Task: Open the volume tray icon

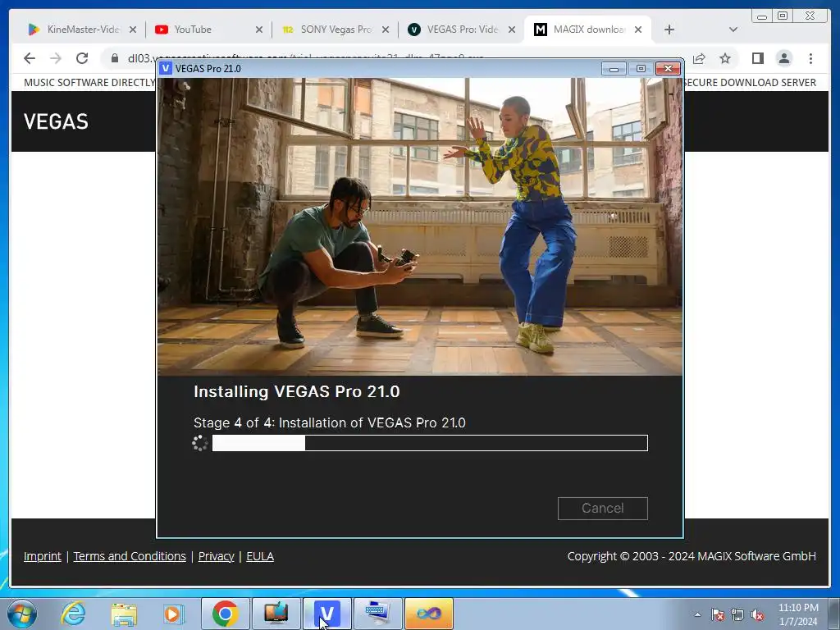Action: click(x=757, y=614)
